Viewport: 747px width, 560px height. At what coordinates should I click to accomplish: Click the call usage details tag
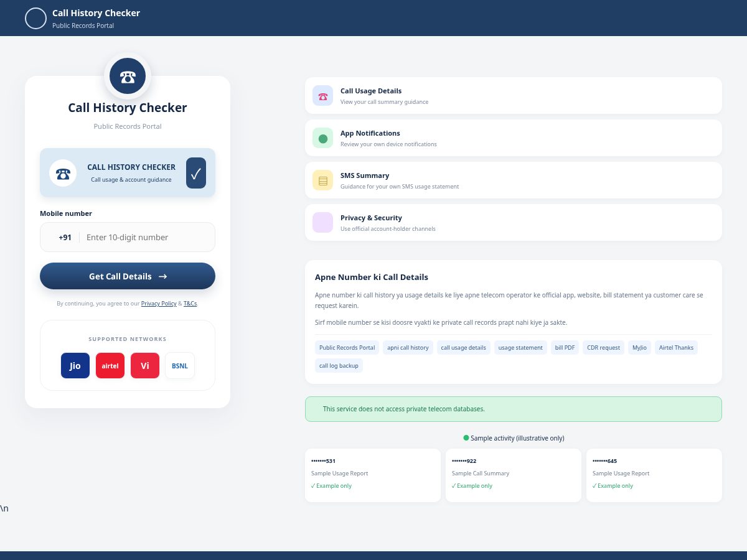point(464,348)
